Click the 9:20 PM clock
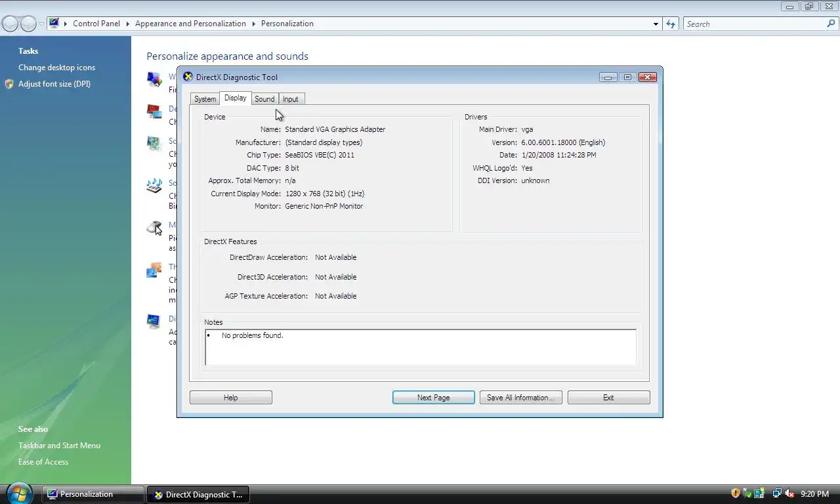 (x=814, y=494)
